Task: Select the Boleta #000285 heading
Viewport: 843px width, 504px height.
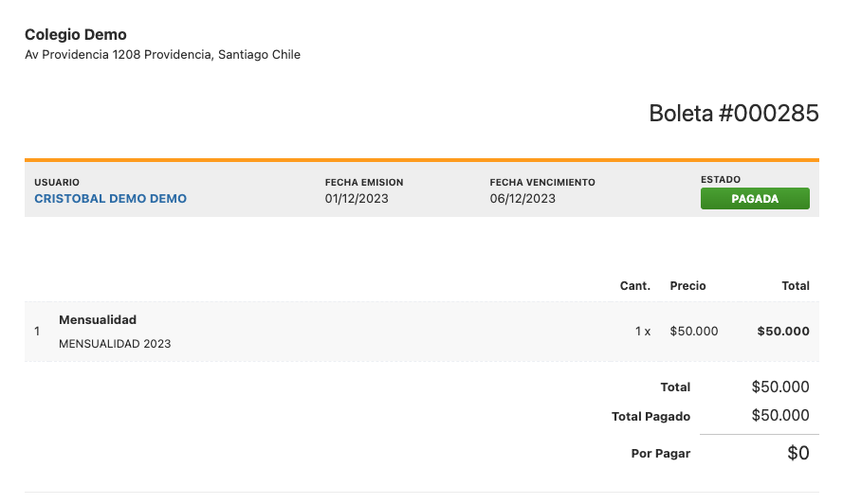Action: [x=734, y=114]
